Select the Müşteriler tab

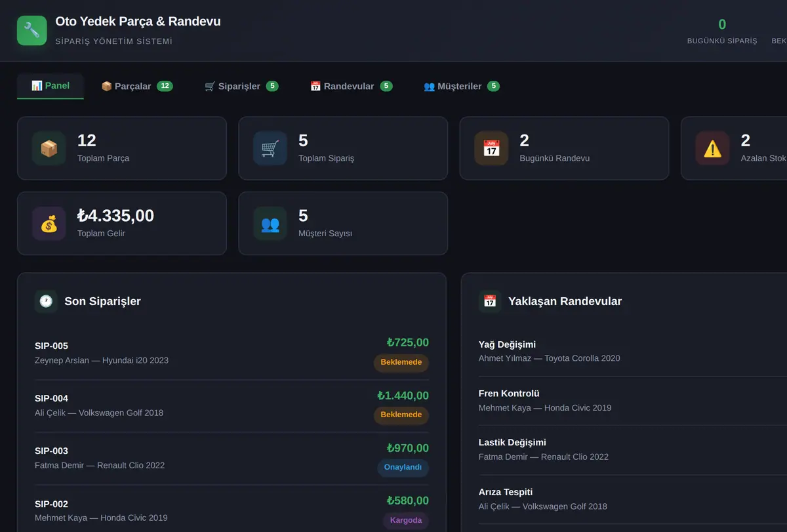coord(462,86)
